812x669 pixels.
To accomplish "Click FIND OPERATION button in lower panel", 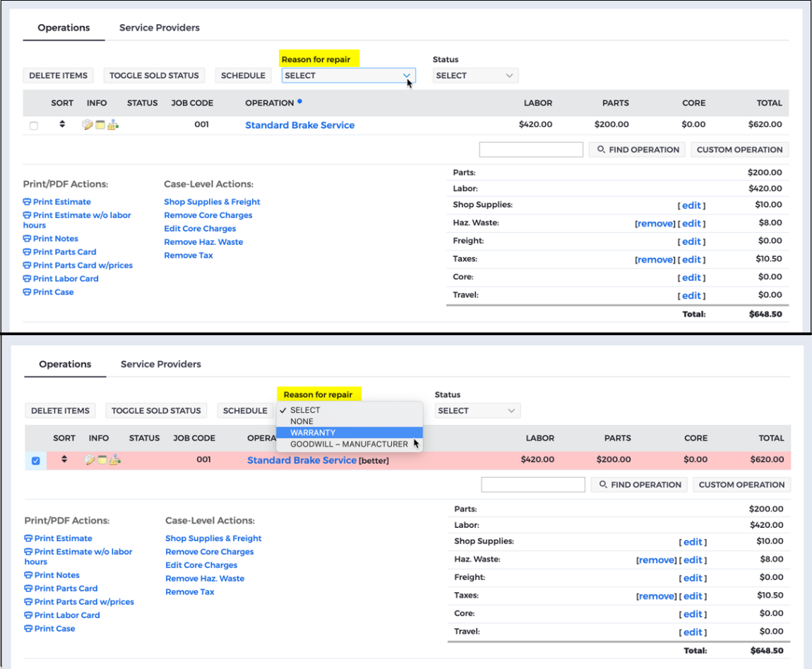I will pyautogui.click(x=640, y=485).
